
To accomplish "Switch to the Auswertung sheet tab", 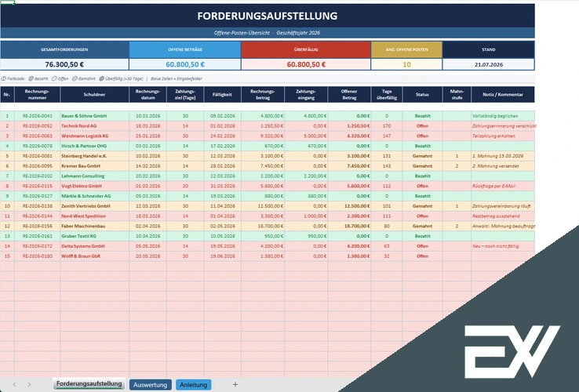I will click(151, 385).
